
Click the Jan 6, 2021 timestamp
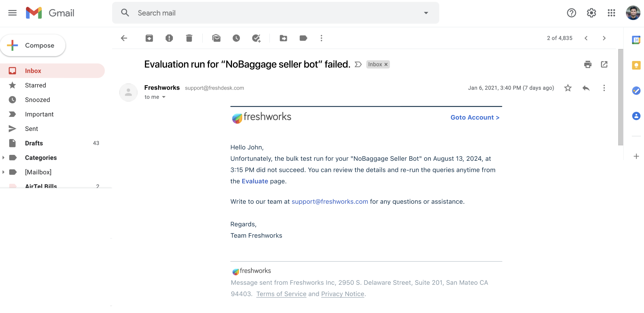[x=511, y=88]
